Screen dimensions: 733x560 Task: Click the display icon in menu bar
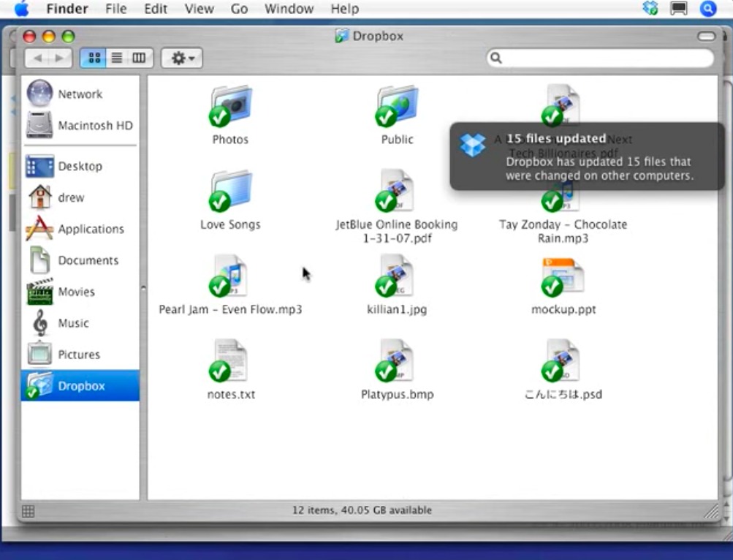coord(678,9)
